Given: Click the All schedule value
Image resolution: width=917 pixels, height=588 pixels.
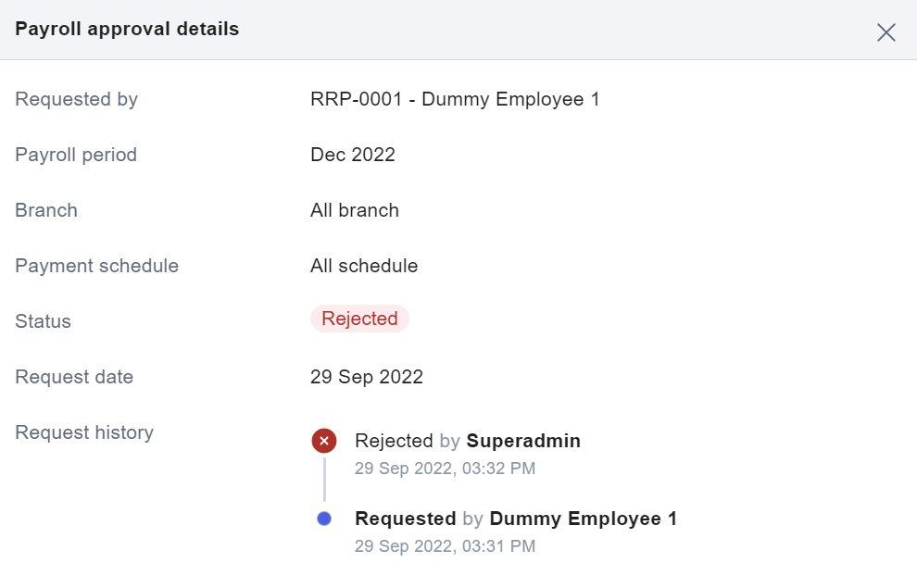Looking at the screenshot, I should (364, 266).
